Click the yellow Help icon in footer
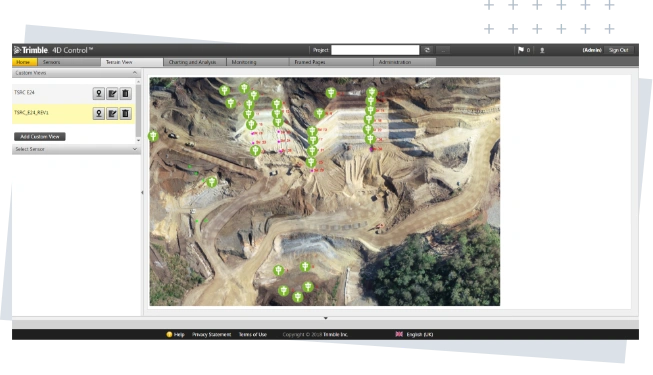The width and height of the screenshot is (653, 375). point(169,334)
